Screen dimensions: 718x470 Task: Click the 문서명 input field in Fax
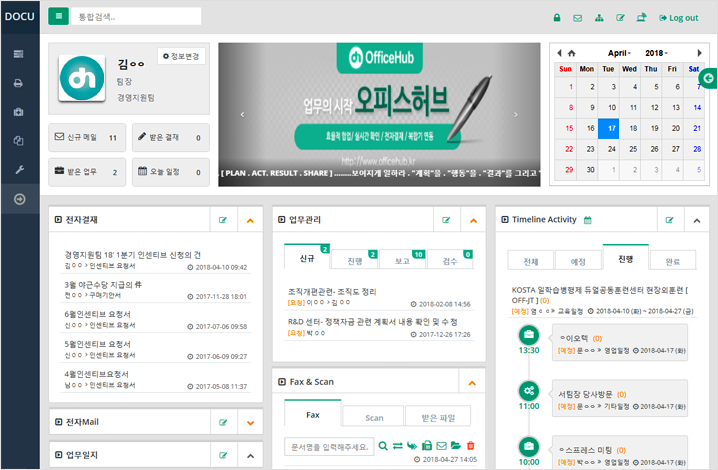[329, 446]
